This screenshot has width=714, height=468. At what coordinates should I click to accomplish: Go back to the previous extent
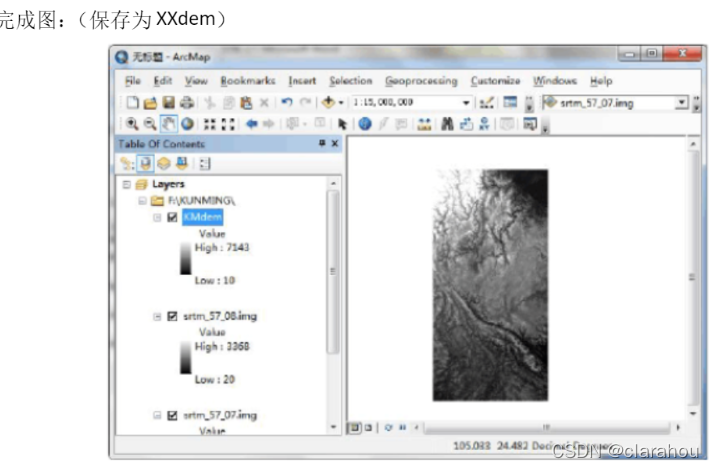pos(251,124)
